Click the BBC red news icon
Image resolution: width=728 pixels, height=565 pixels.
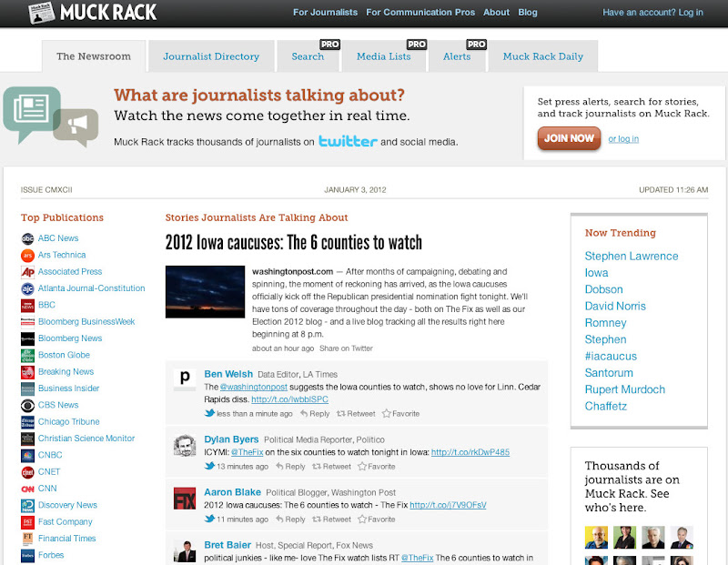(27, 306)
